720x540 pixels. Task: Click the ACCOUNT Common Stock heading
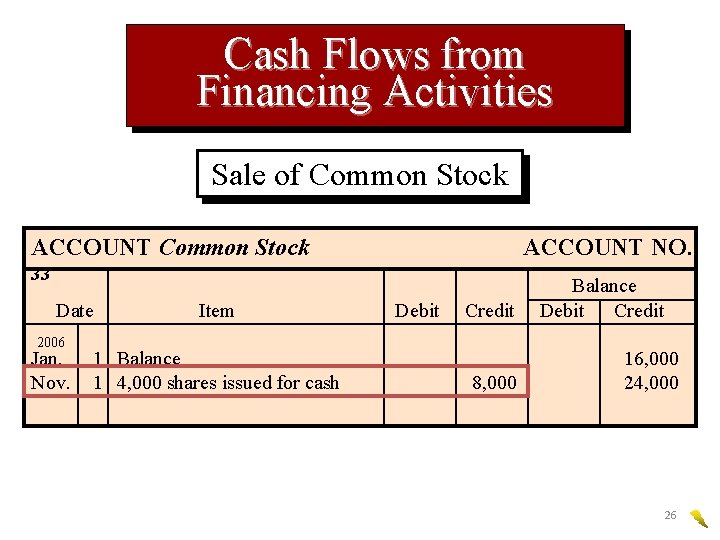tap(171, 247)
